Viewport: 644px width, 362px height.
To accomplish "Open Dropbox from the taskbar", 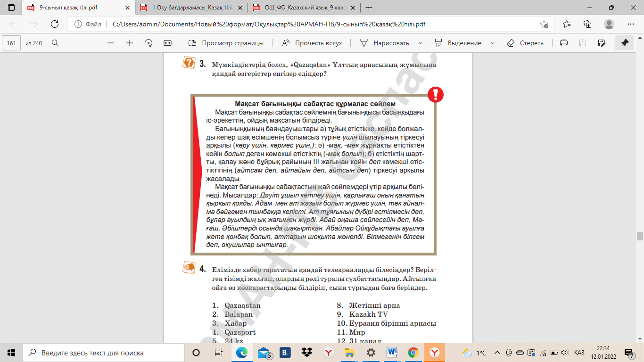I will point(307,353).
